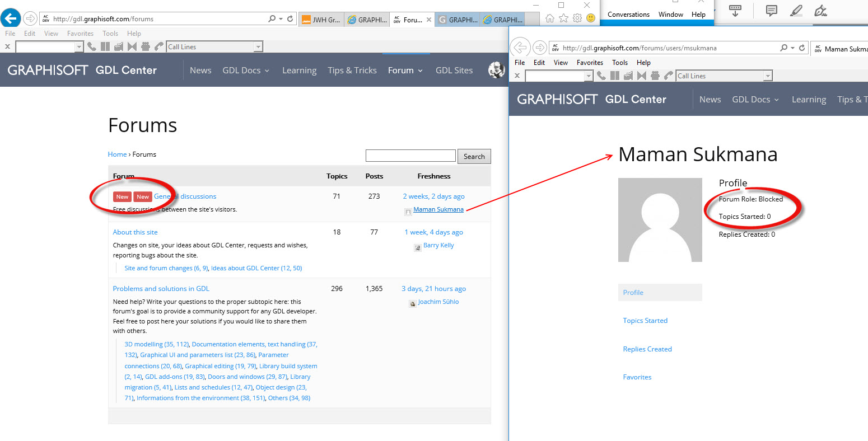Expand the Call Lines dropdown in left window

[x=258, y=47]
